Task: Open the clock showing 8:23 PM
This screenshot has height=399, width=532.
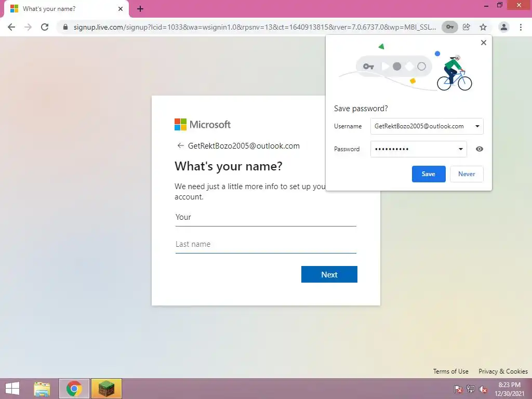Action: [509, 389]
